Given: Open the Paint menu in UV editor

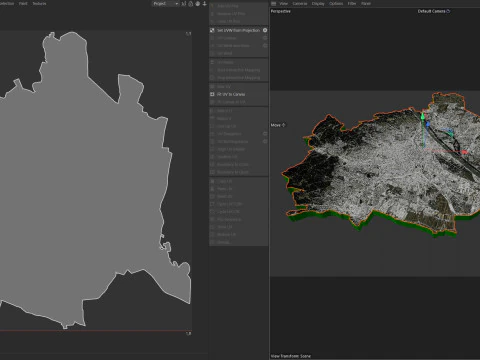Looking at the screenshot, I should point(23,4).
